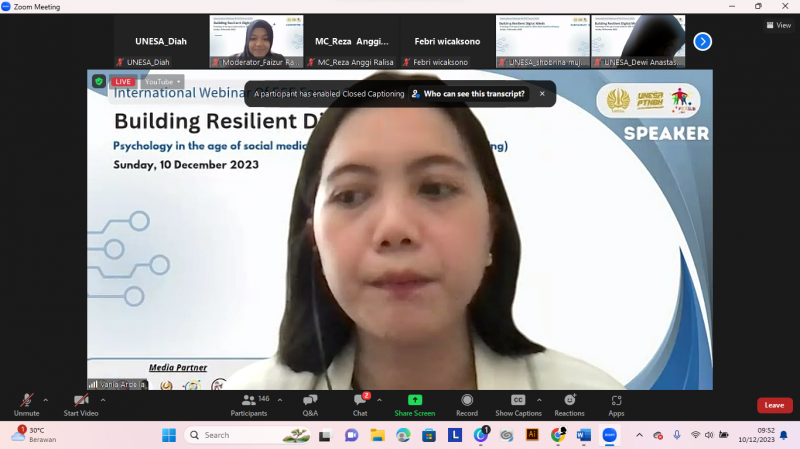Expand audio options arrow next to Unmute
This screenshot has height=449, width=800.
(x=45, y=401)
